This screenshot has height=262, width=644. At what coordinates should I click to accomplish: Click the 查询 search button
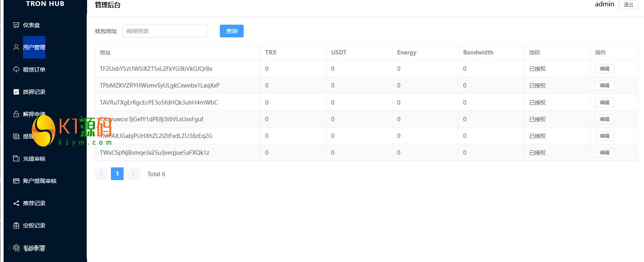coord(232,31)
